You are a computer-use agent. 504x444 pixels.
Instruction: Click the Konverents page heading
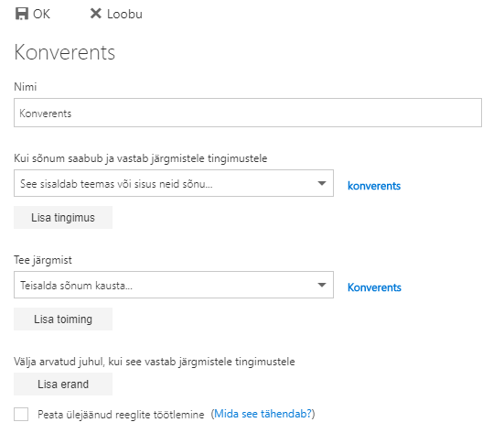pos(65,52)
